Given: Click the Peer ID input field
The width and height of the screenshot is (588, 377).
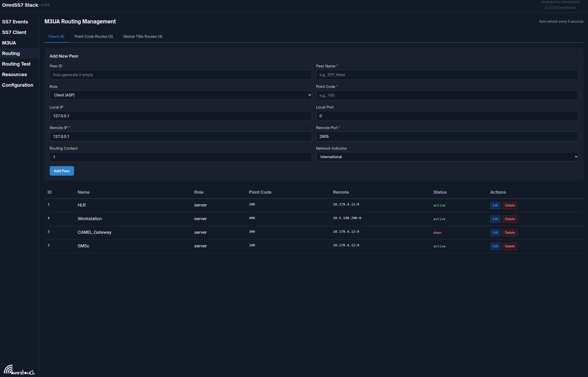Looking at the screenshot, I should click(181, 75).
